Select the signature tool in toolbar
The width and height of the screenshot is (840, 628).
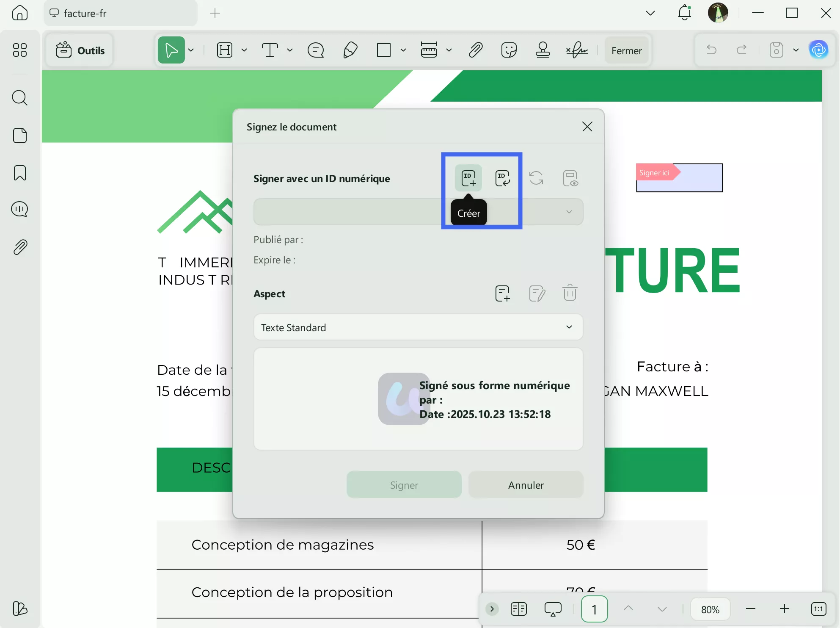(577, 50)
